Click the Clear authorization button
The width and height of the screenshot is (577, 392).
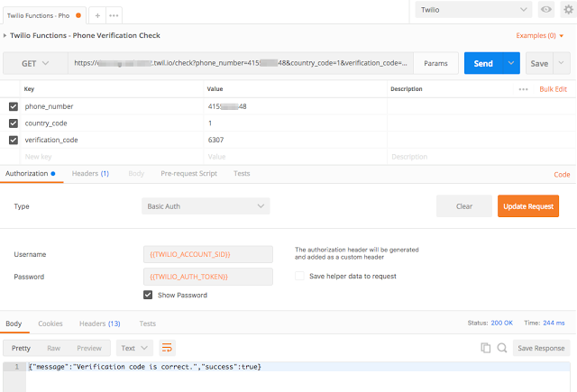[x=464, y=206]
